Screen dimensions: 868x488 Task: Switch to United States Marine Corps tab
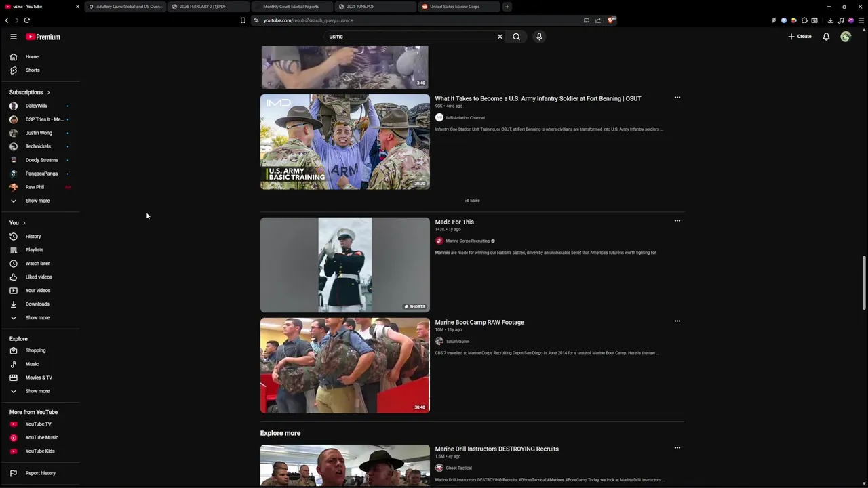click(x=458, y=7)
